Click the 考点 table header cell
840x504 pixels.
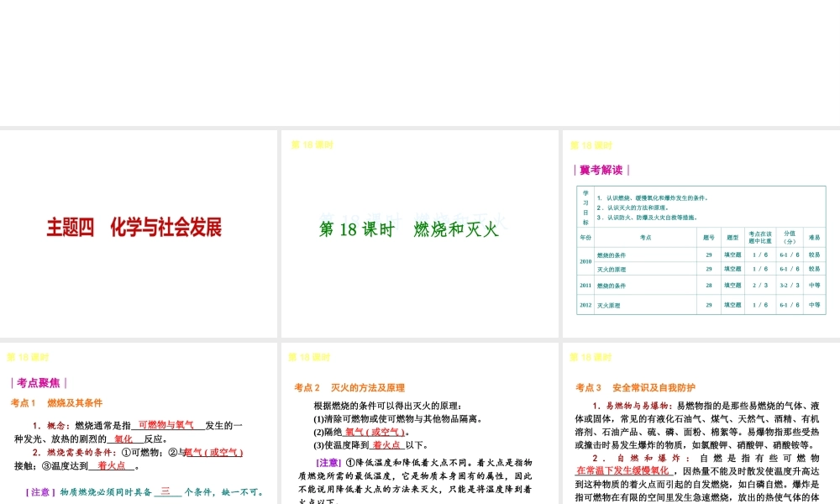point(645,237)
